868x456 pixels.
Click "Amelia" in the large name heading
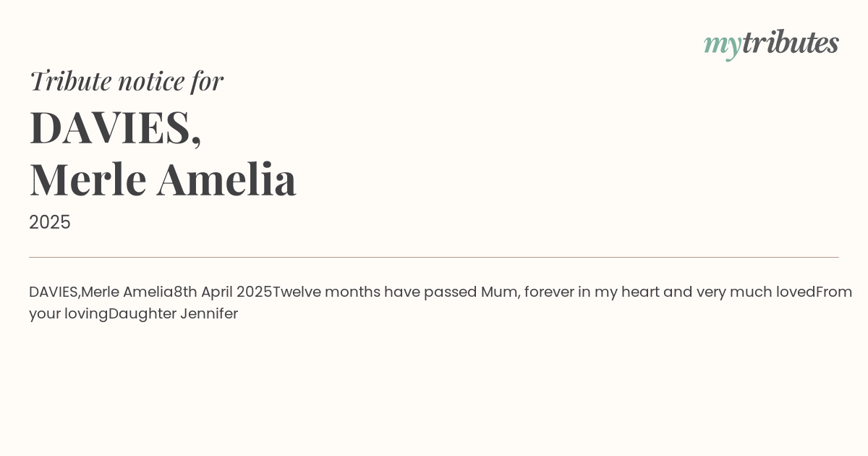(x=226, y=179)
